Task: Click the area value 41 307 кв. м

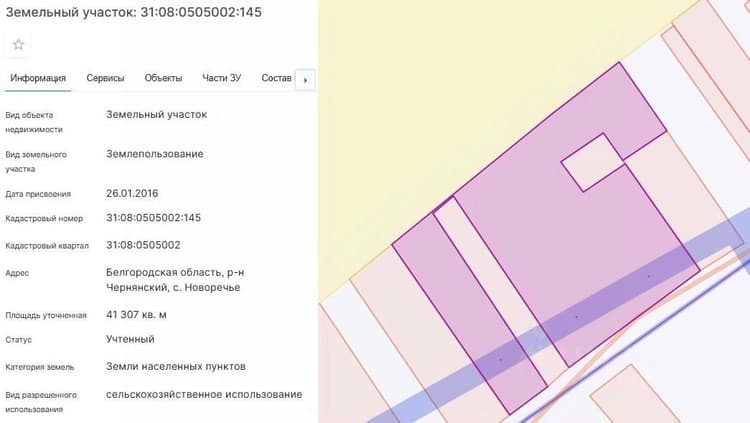Action: (x=136, y=315)
